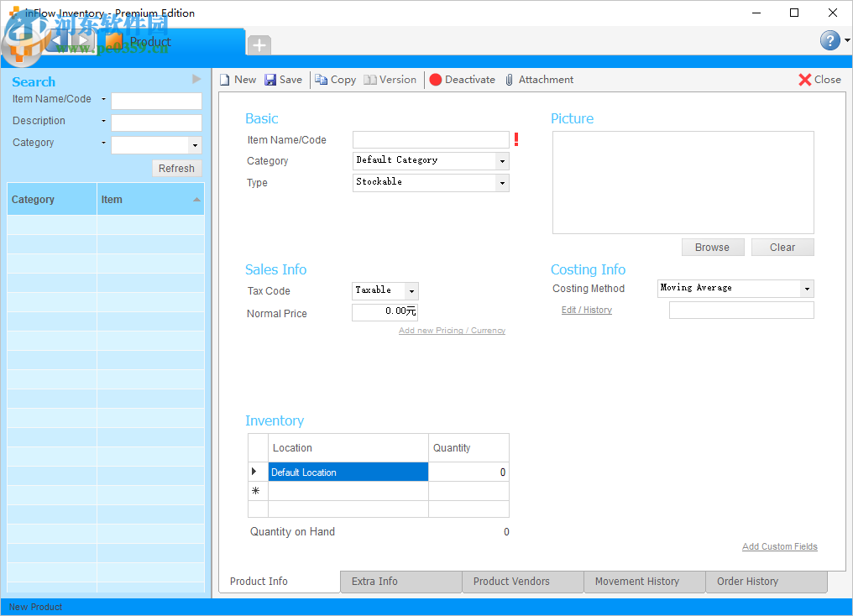Click the Refresh button
Viewport: 853px width, 616px height.
click(x=177, y=169)
